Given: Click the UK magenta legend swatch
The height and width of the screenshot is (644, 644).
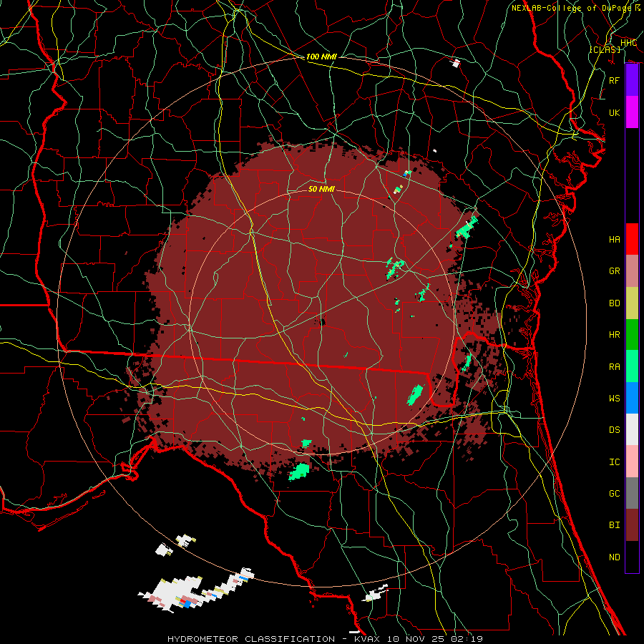Looking at the screenshot, I should point(632,112).
